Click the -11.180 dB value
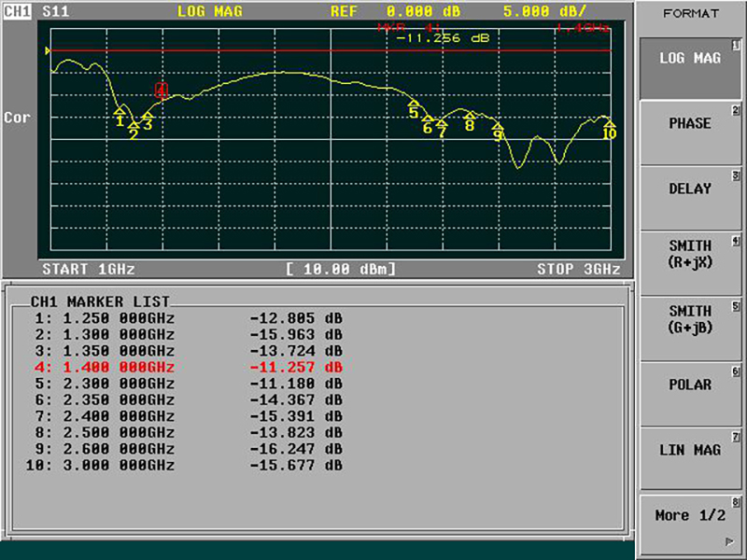Screen dimensions: 747x560 click(296, 384)
